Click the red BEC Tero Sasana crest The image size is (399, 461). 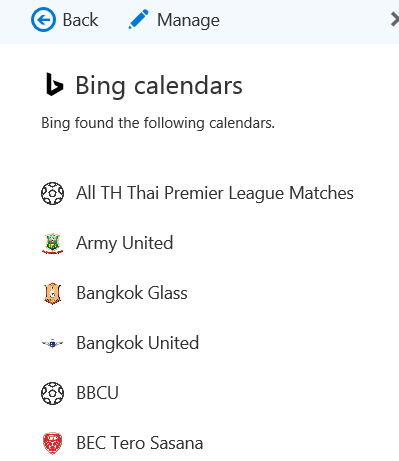coord(52,443)
